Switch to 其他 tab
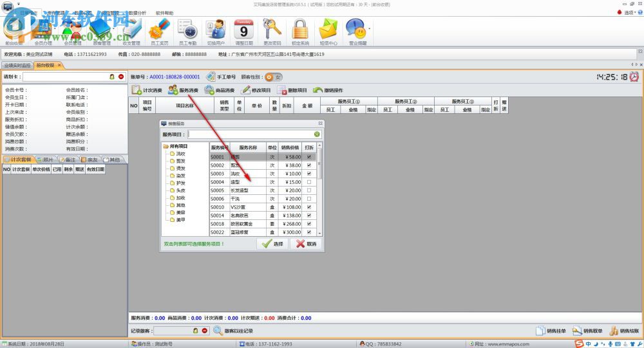The width and height of the screenshot is (644, 348). tap(111, 160)
